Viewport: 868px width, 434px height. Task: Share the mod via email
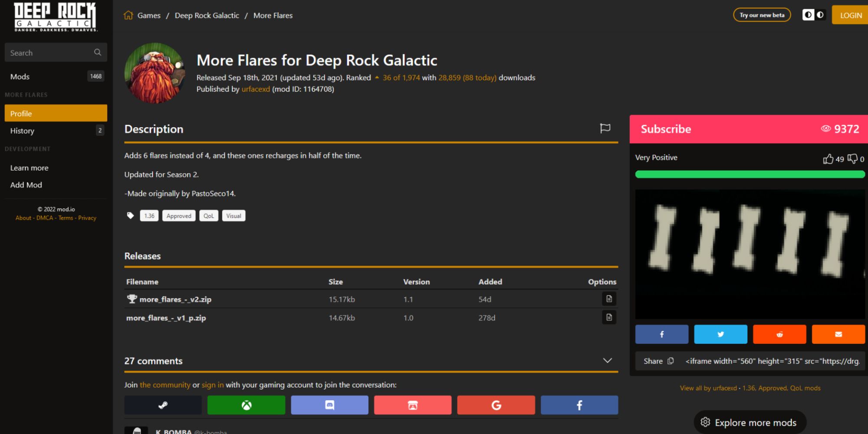[x=838, y=334]
